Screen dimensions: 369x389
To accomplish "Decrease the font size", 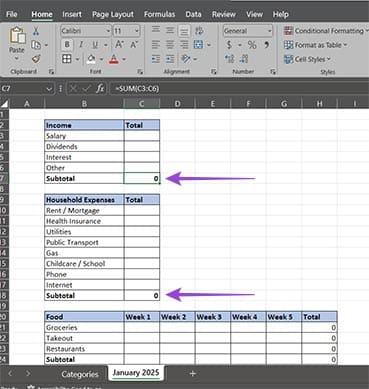I will (134, 45).
